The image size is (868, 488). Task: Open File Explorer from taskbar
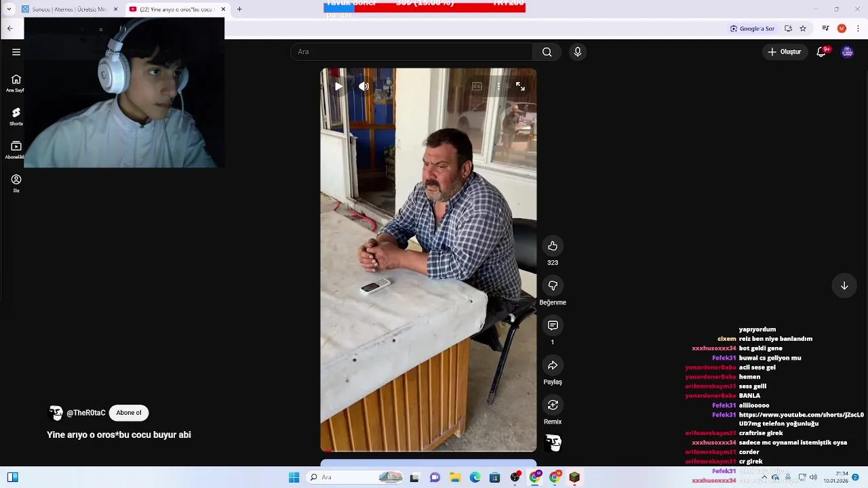point(455,478)
